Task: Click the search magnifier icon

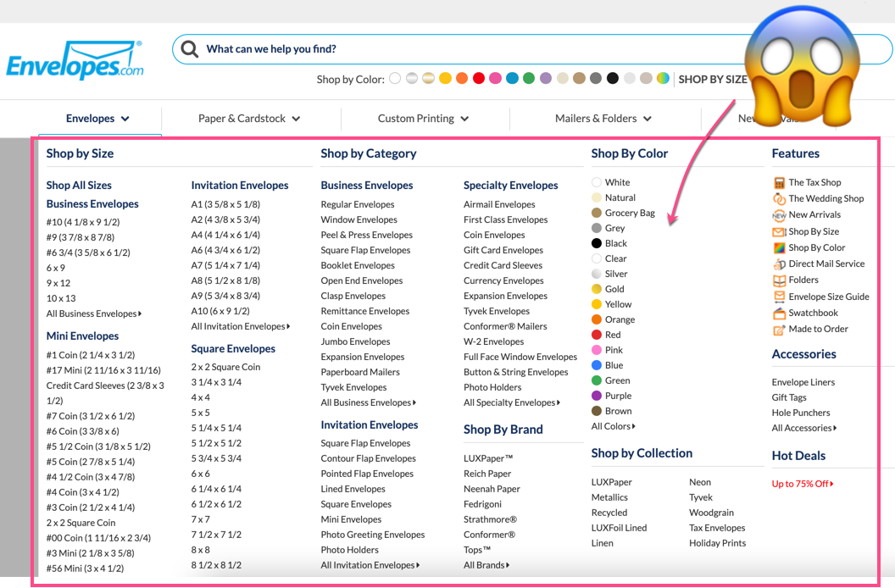Action: point(190,49)
